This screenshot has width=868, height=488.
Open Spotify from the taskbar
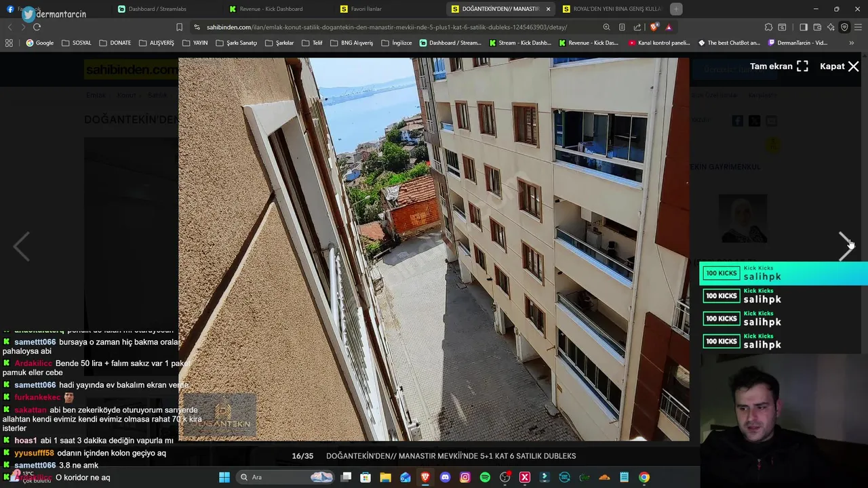[x=485, y=477]
